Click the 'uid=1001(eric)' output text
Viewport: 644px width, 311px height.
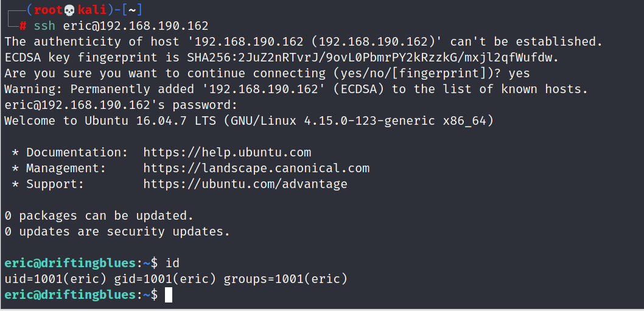coord(55,279)
